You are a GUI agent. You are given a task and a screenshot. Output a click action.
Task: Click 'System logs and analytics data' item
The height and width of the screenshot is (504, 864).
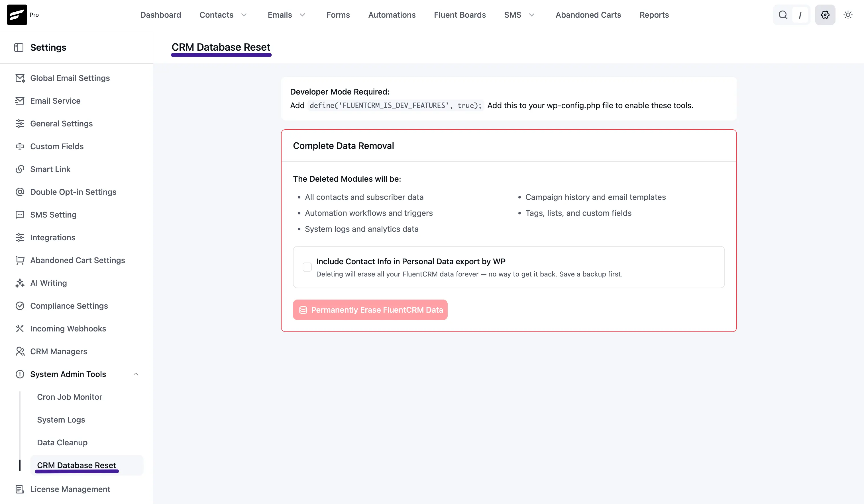tap(362, 229)
